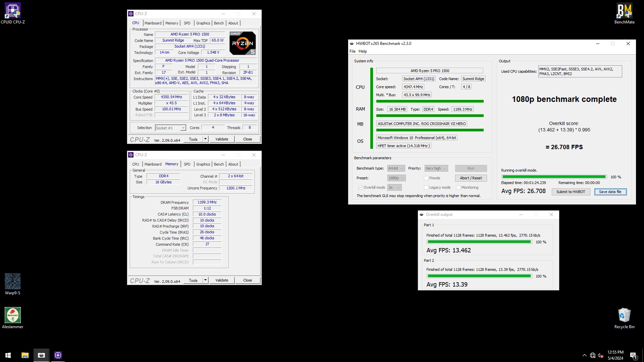
Task: Toggle the Overkill mode checkbox
Action: click(360, 187)
